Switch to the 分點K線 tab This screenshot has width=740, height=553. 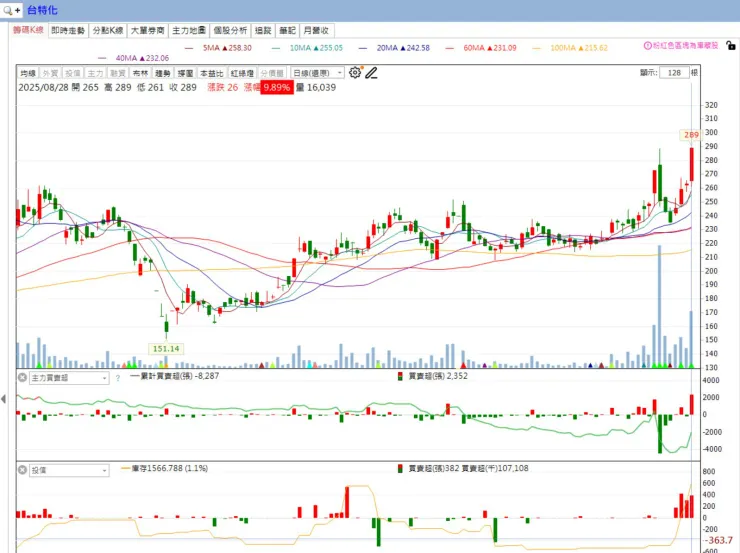[x=108, y=31]
